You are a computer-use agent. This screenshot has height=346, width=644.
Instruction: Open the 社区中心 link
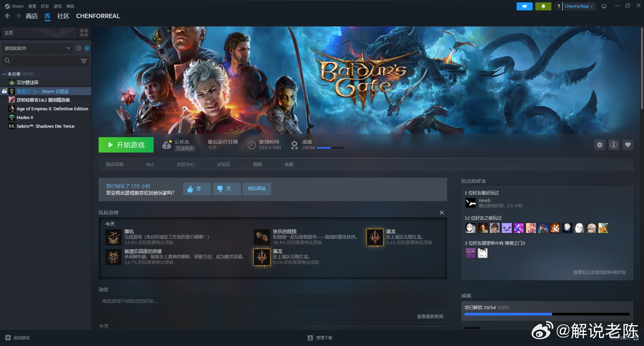pos(186,164)
